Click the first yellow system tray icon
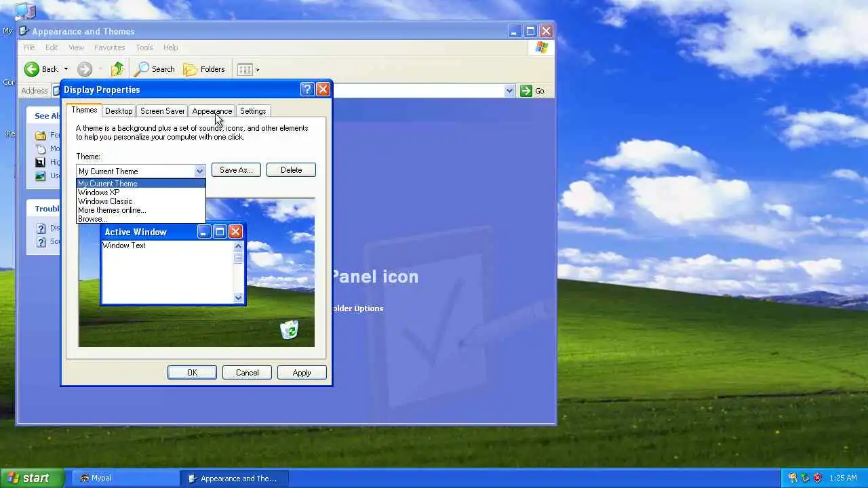 point(793,478)
